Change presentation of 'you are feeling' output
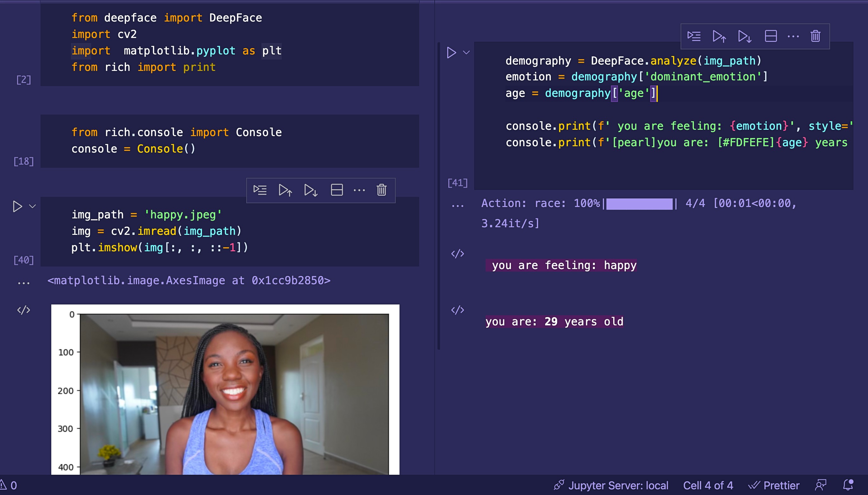This screenshot has width=868, height=495. [457, 254]
